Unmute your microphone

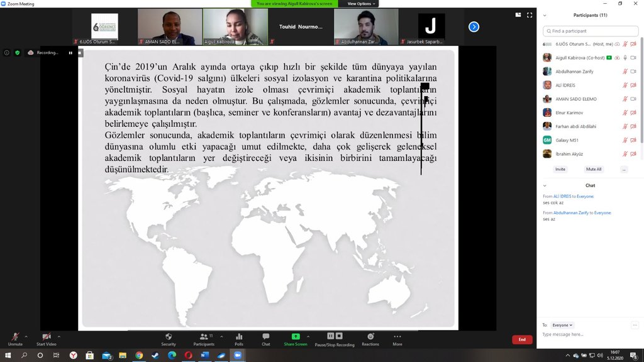[14, 338]
